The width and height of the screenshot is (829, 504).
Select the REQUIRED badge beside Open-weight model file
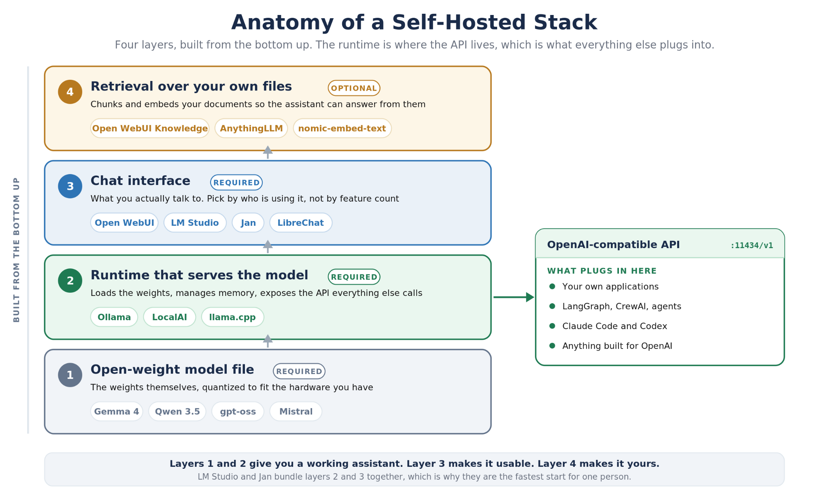pos(299,371)
